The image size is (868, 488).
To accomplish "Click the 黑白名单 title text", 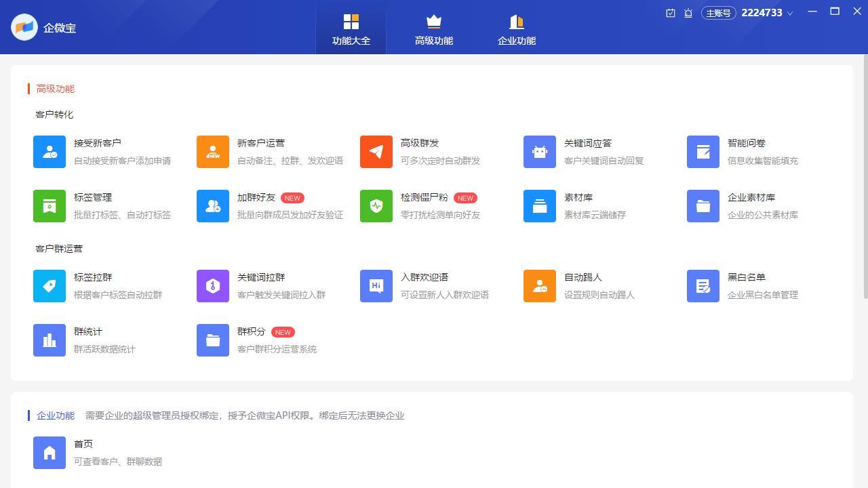I will tap(747, 277).
